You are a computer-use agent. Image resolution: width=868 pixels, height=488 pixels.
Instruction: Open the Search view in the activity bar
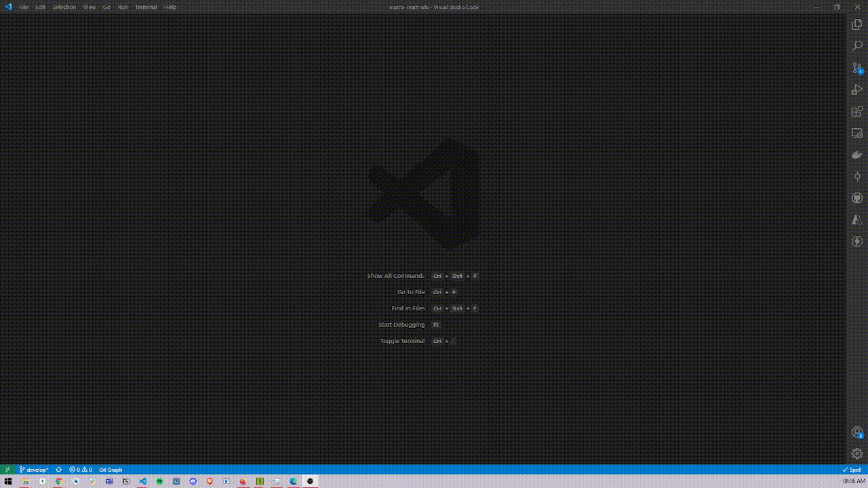click(x=857, y=46)
